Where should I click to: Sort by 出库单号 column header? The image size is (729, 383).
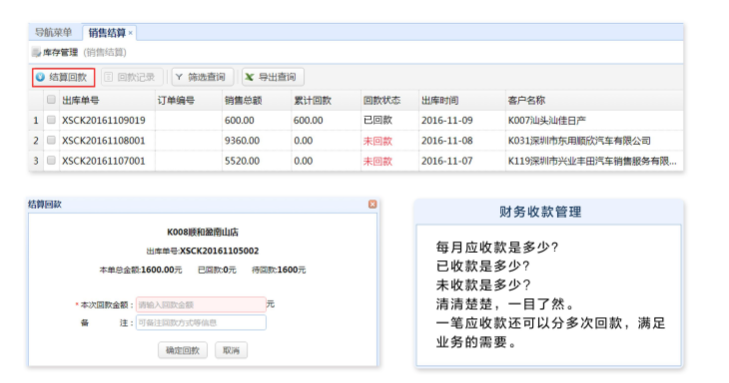tap(80, 100)
